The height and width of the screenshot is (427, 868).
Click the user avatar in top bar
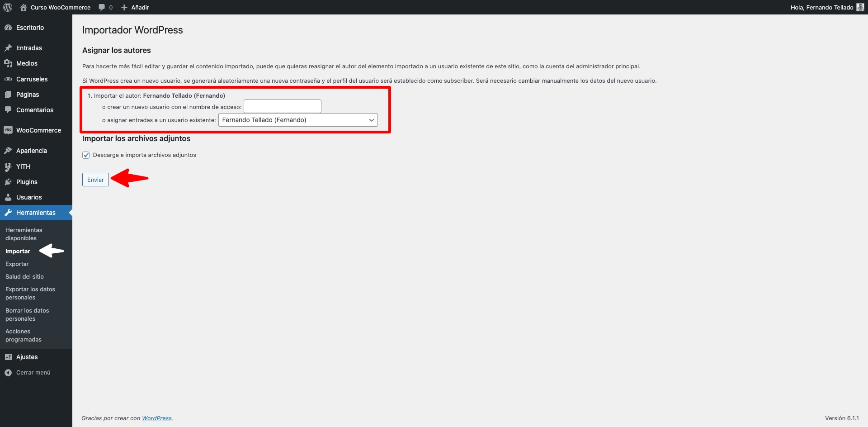click(x=860, y=7)
